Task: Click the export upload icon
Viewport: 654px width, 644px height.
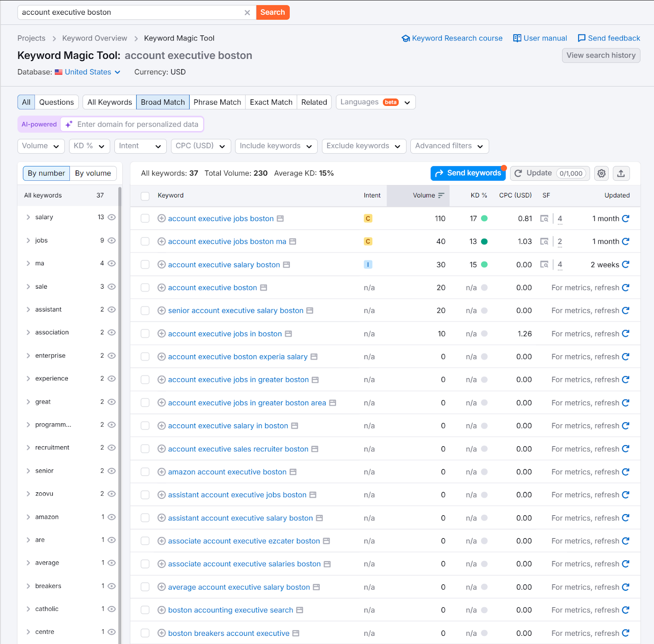Action: (621, 173)
